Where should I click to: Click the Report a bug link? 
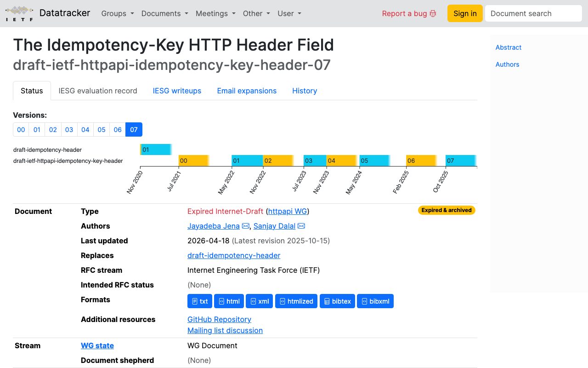pyautogui.click(x=409, y=13)
